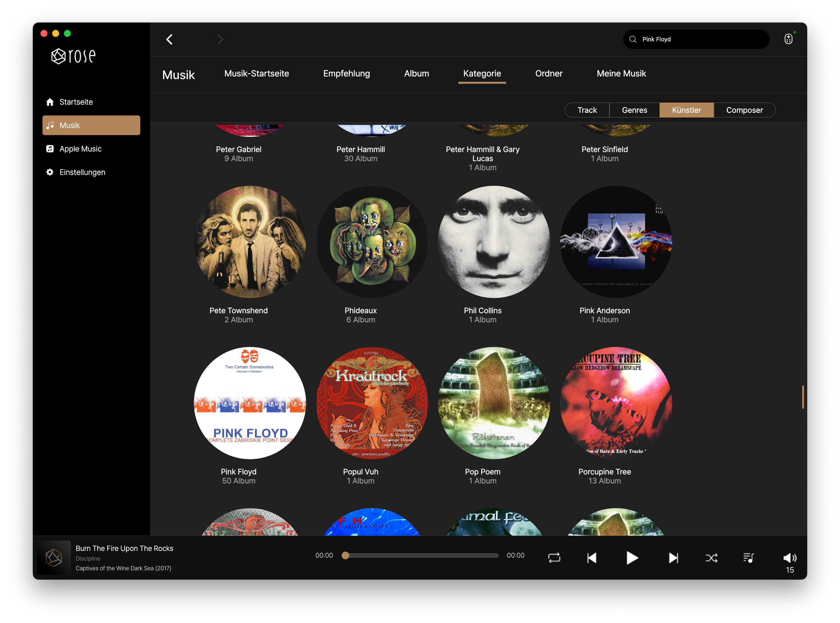Select the Composer filter
840x623 pixels.
744,110
